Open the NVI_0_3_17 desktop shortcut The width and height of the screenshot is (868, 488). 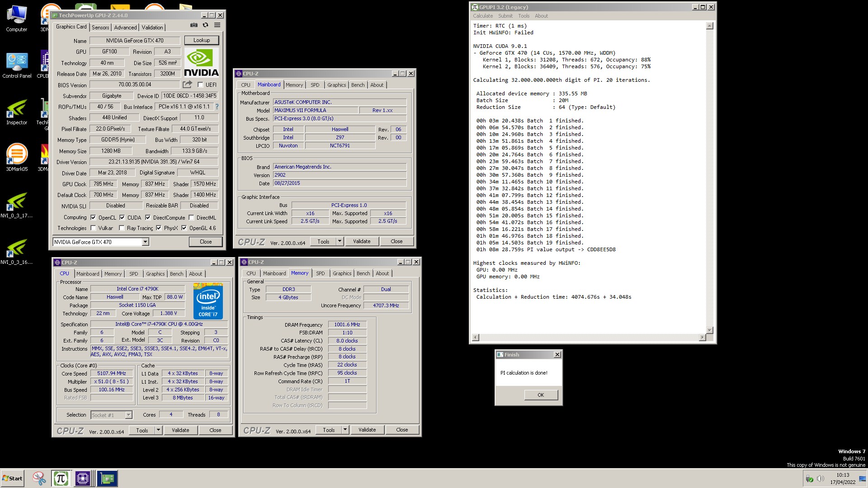[17, 205]
